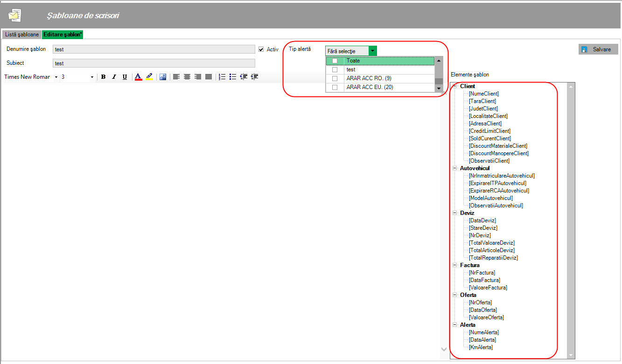The height and width of the screenshot is (364, 622).
Task: Insert a bulleted list
Action: click(233, 77)
